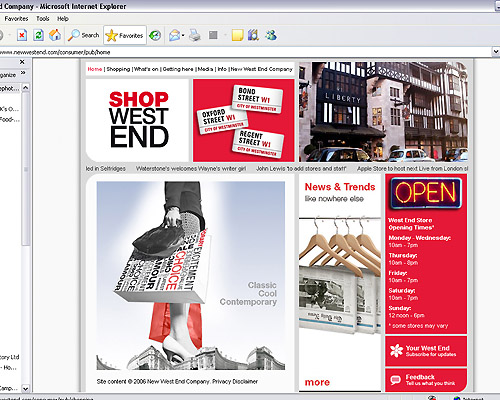Open the Media navigation link
The height and width of the screenshot is (400, 500).
coord(205,69)
